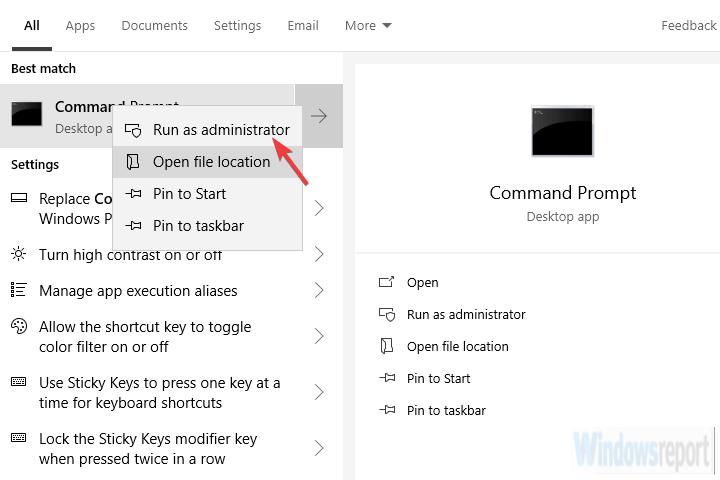This screenshot has height=480, width=720.
Task: Choose Open file location in context menu
Action: pos(208,162)
